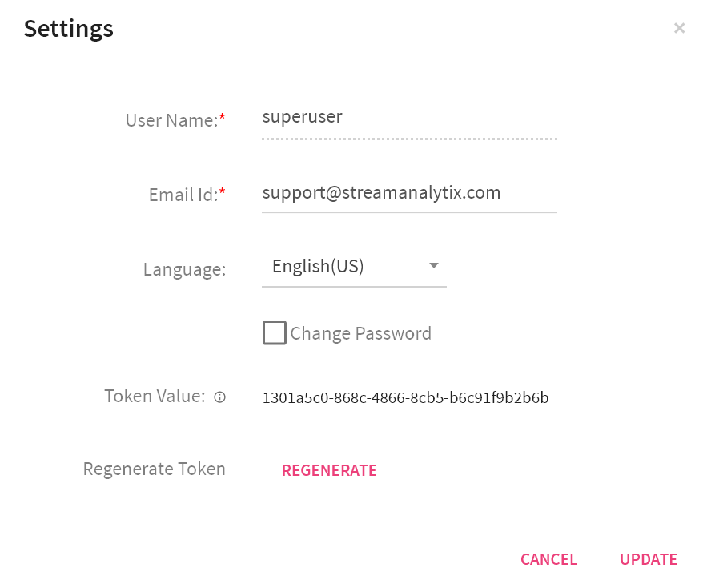Screen dimensions: 703x588
Task: Click the X icon at the top right corner
Action: click(679, 28)
